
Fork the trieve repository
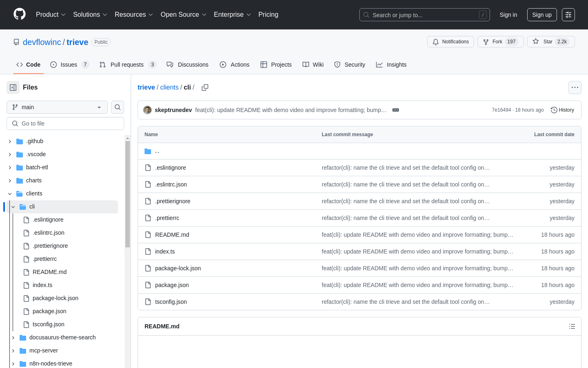[x=501, y=42]
